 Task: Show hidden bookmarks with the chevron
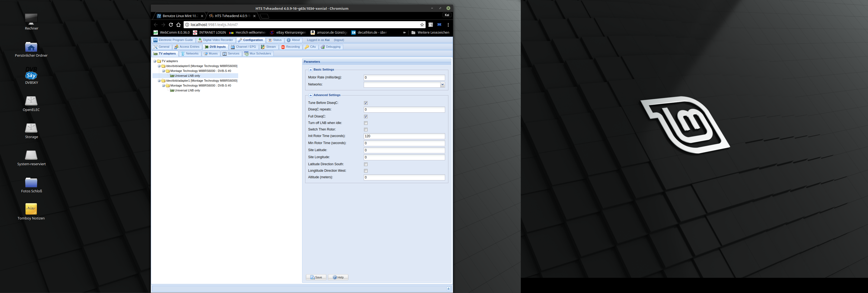(x=404, y=33)
